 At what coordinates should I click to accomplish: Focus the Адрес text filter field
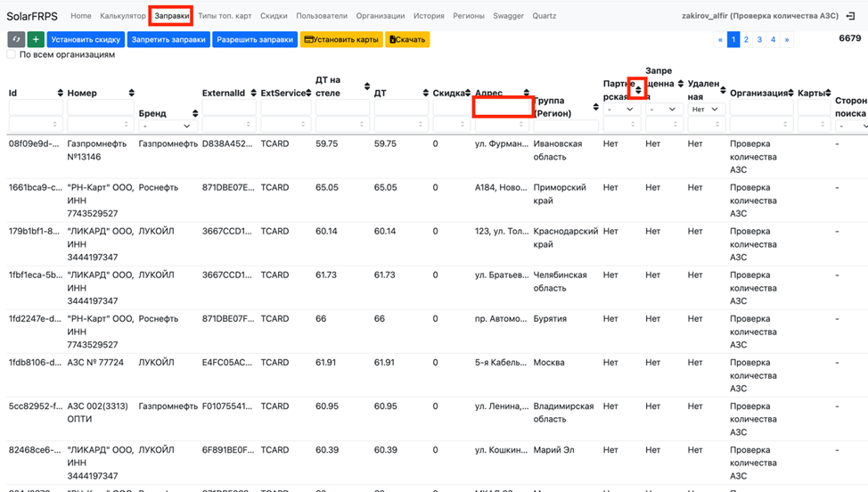click(503, 107)
